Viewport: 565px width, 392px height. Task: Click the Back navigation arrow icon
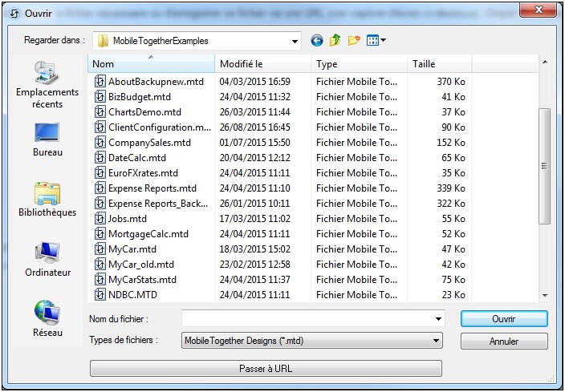coord(317,40)
